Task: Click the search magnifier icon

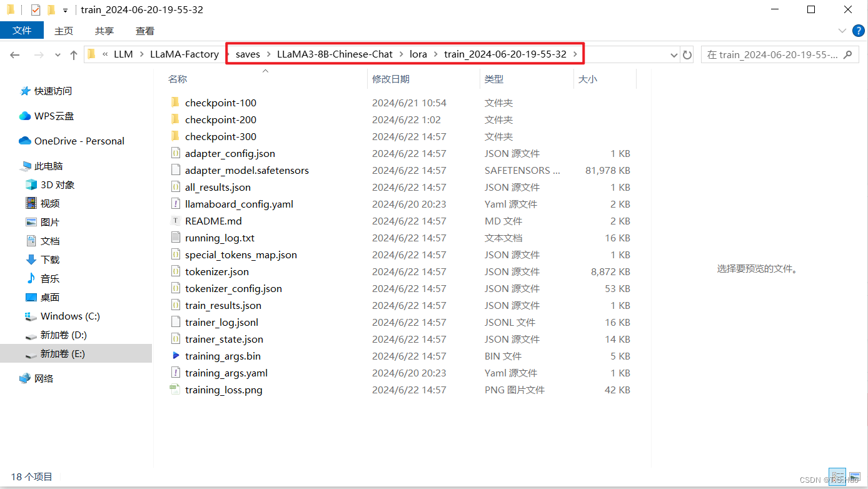Action: click(x=848, y=54)
